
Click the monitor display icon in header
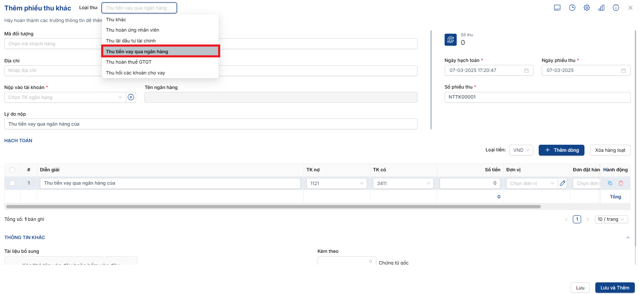click(x=557, y=8)
